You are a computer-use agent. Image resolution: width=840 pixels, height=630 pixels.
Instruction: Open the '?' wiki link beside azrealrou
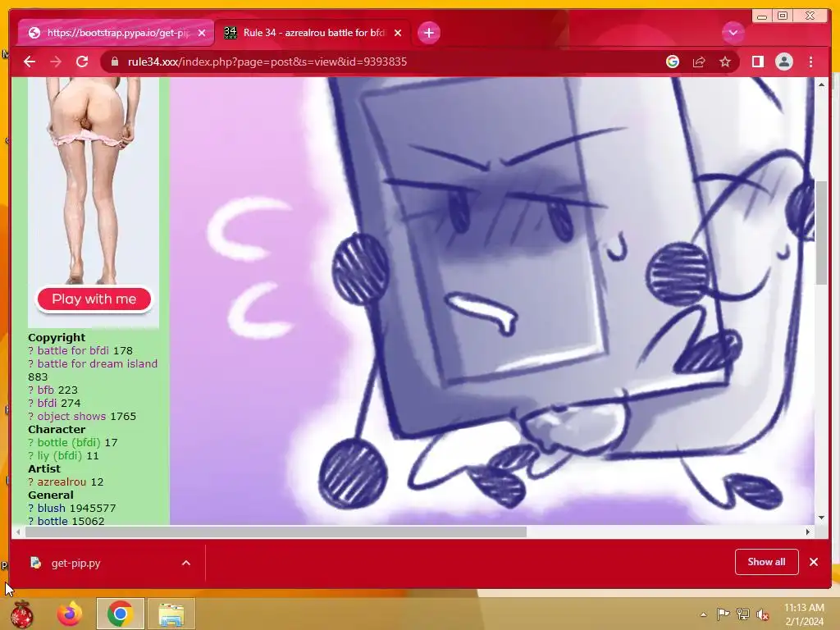[30, 482]
